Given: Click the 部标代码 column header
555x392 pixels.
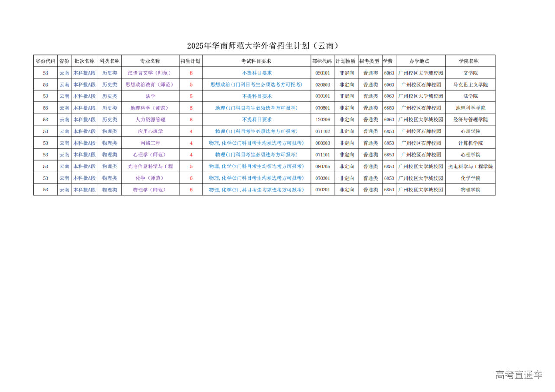Looking at the screenshot, I should [x=323, y=61].
